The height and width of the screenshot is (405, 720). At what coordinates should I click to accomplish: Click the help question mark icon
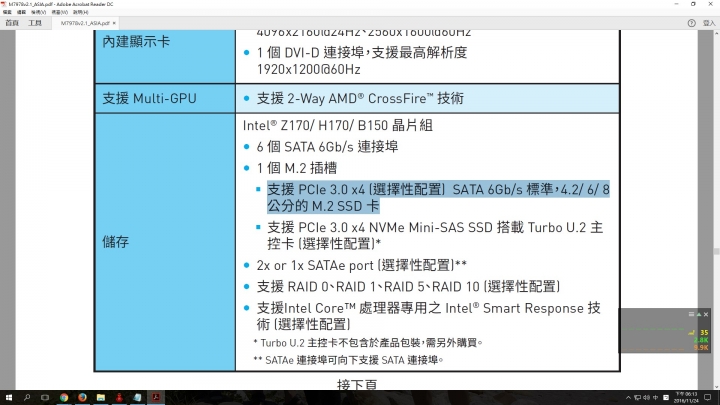pos(692,23)
